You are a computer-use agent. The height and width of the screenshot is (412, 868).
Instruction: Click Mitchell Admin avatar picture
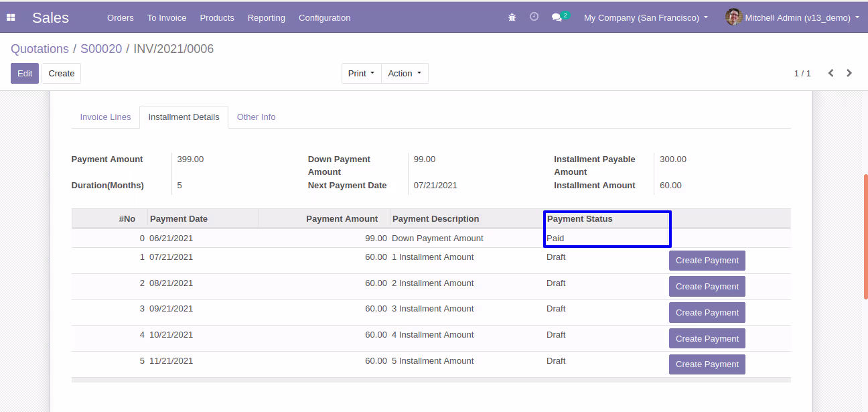tap(734, 17)
